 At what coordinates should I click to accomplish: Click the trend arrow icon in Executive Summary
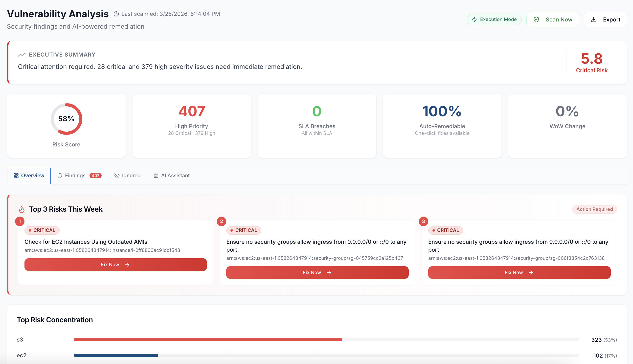point(22,54)
